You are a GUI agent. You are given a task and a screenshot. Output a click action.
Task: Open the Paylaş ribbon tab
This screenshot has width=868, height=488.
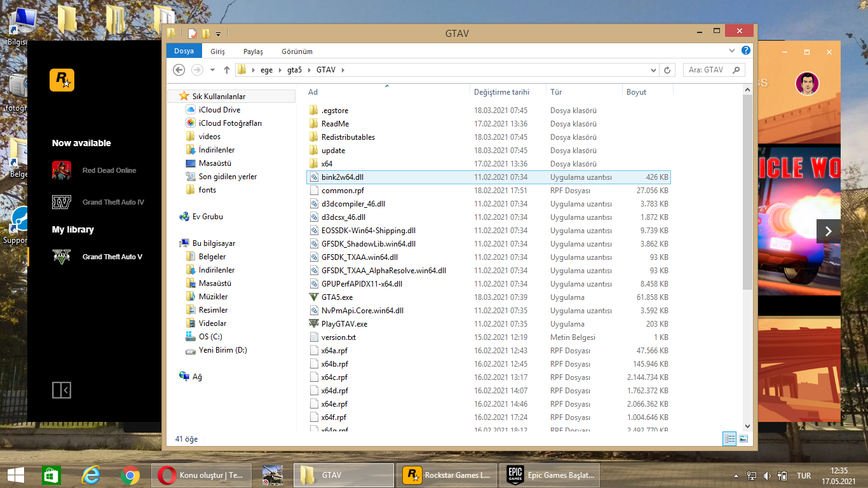(253, 51)
